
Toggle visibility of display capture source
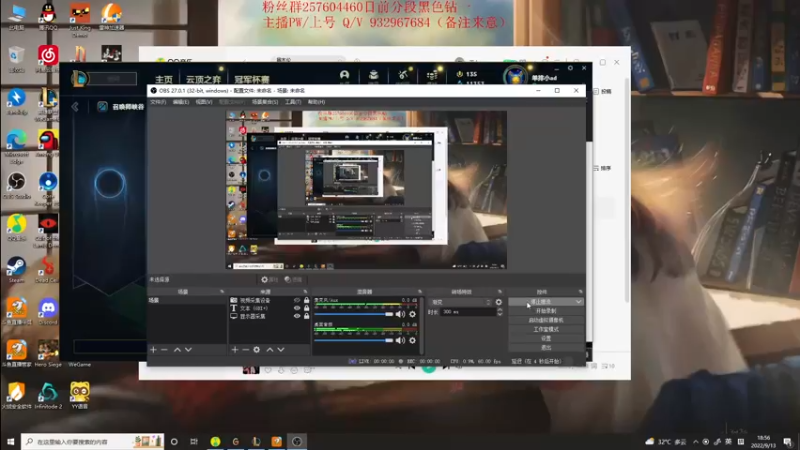tap(297, 316)
